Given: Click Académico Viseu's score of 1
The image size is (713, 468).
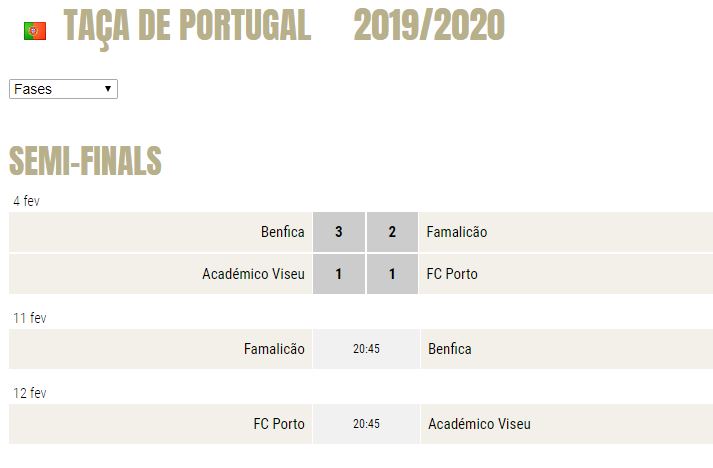Looking at the screenshot, I should [x=339, y=274].
